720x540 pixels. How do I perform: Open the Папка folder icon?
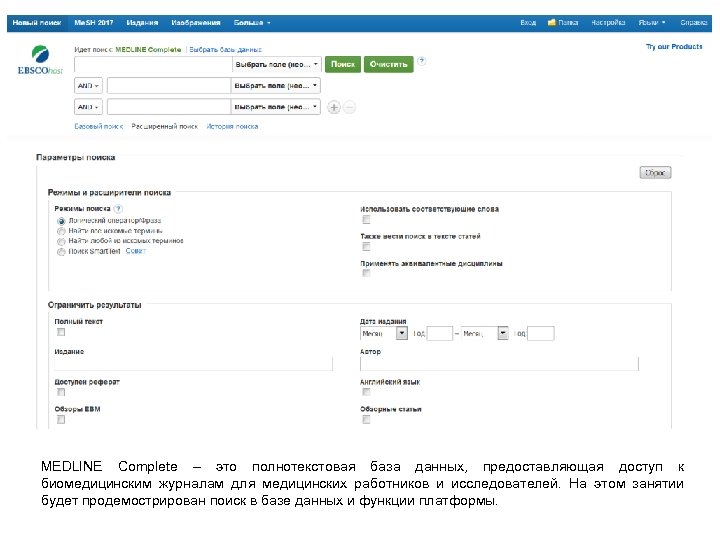point(551,22)
